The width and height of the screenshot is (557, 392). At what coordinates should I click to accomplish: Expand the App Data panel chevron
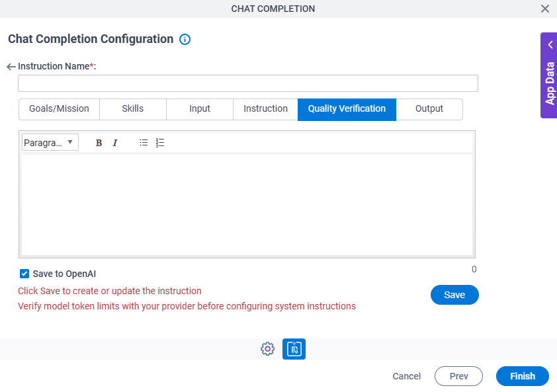click(550, 45)
